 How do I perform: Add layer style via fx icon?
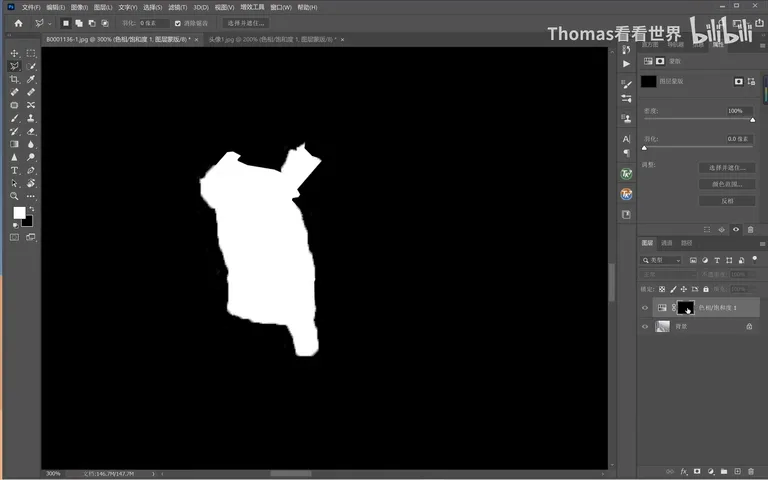pyautogui.click(x=684, y=472)
